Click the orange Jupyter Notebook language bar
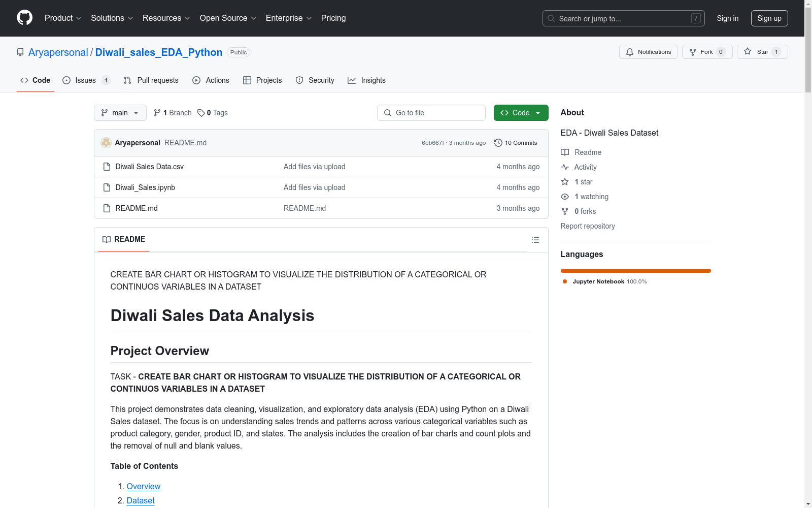812x508 pixels. [635, 271]
